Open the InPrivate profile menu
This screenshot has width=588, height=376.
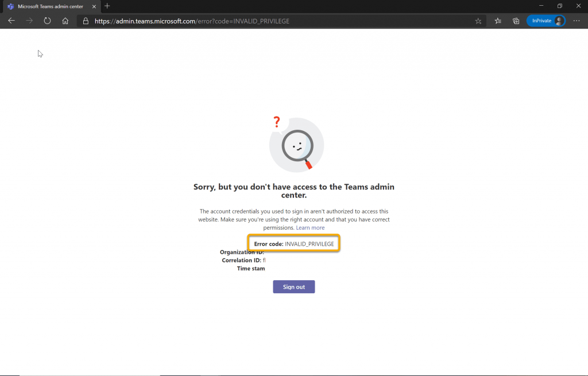tap(546, 21)
